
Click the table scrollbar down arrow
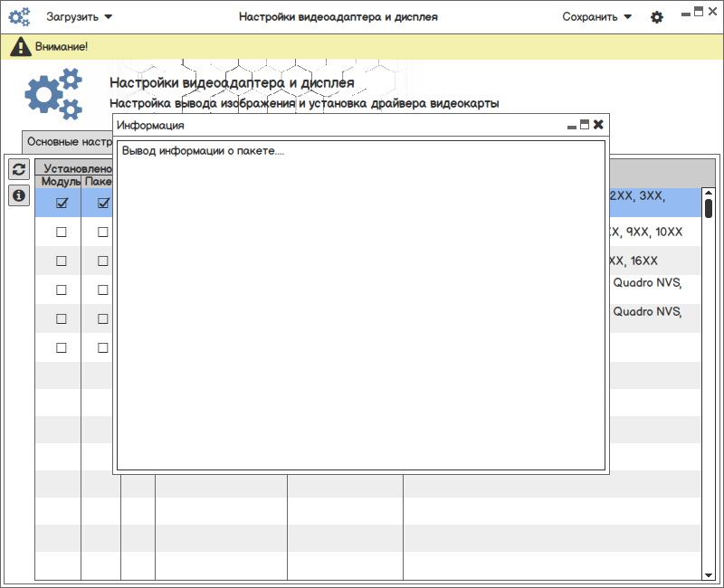709,574
